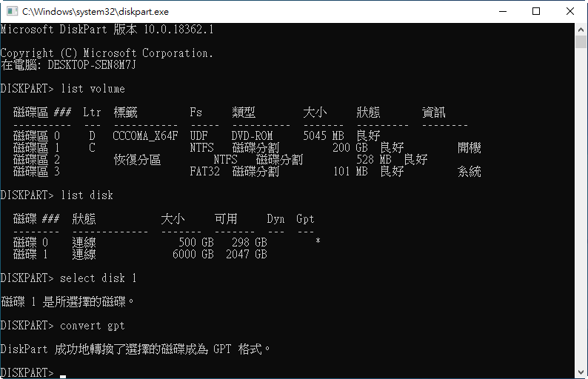
Task: Click the scrollbar up arrow
Action: tap(581, 30)
